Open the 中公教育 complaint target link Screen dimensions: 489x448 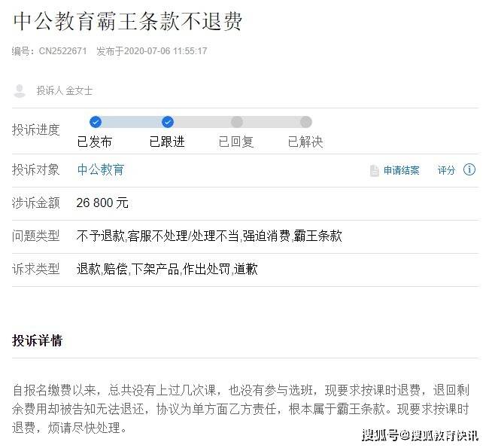tap(101, 169)
